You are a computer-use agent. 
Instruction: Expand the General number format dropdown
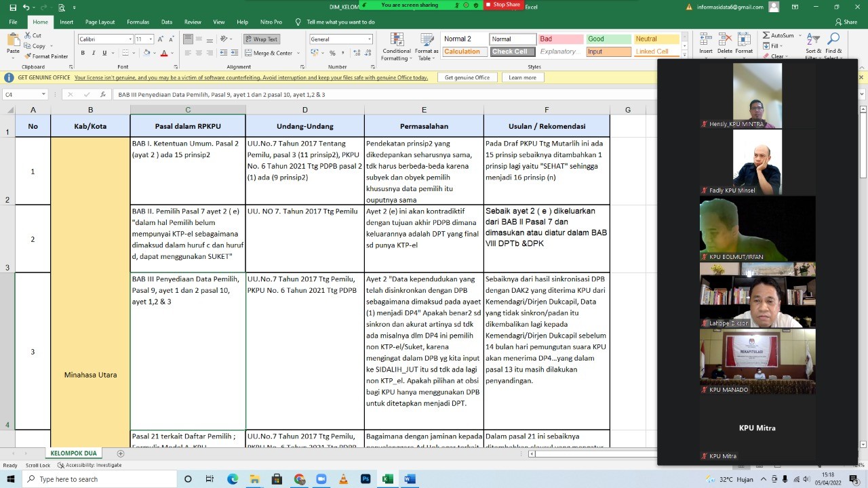click(x=370, y=39)
